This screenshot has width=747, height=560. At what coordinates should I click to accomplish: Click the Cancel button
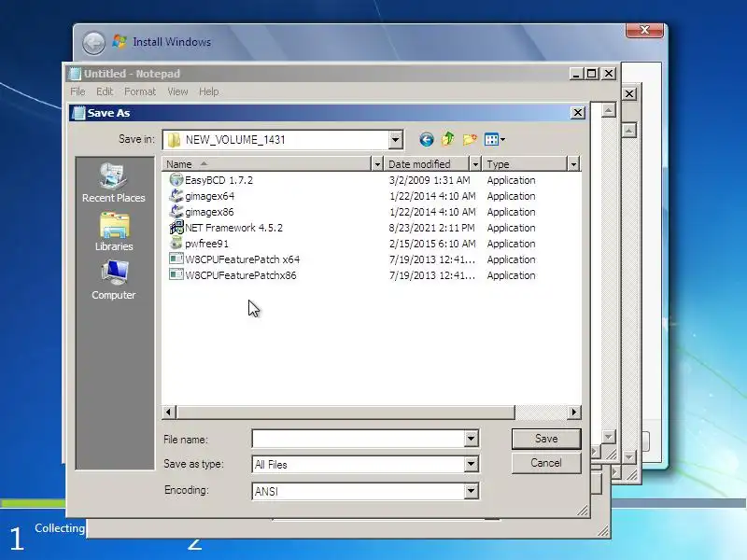(546, 463)
